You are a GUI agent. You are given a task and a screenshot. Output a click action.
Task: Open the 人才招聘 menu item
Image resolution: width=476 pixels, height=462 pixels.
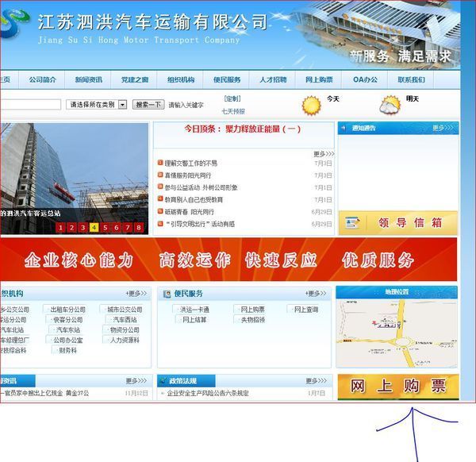pos(273,79)
